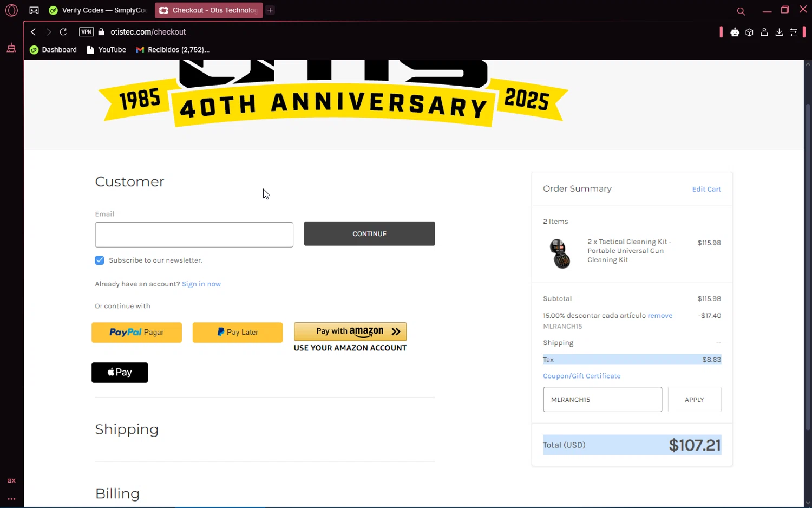Open the GX Corner gamepad icon
The image size is (812, 508).
tap(34, 10)
